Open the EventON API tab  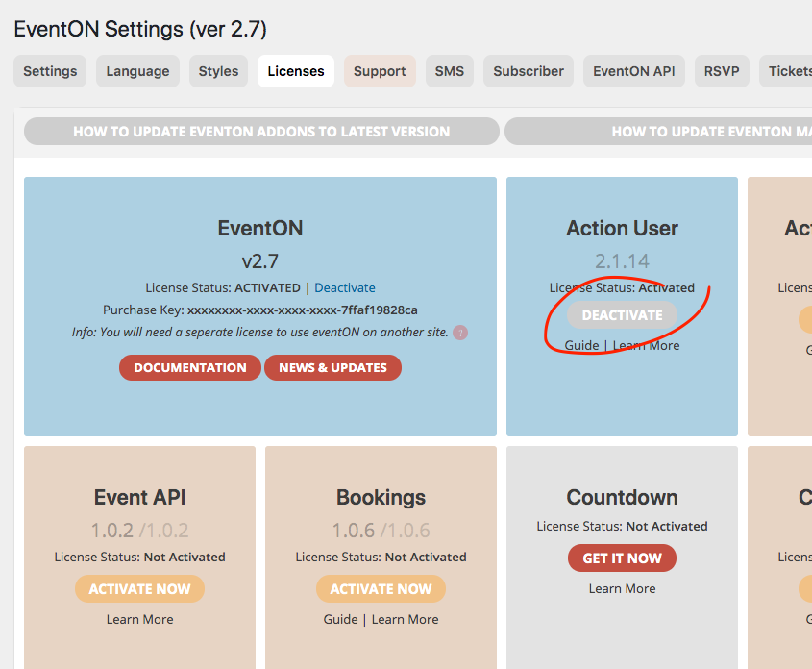tap(634, 71)
